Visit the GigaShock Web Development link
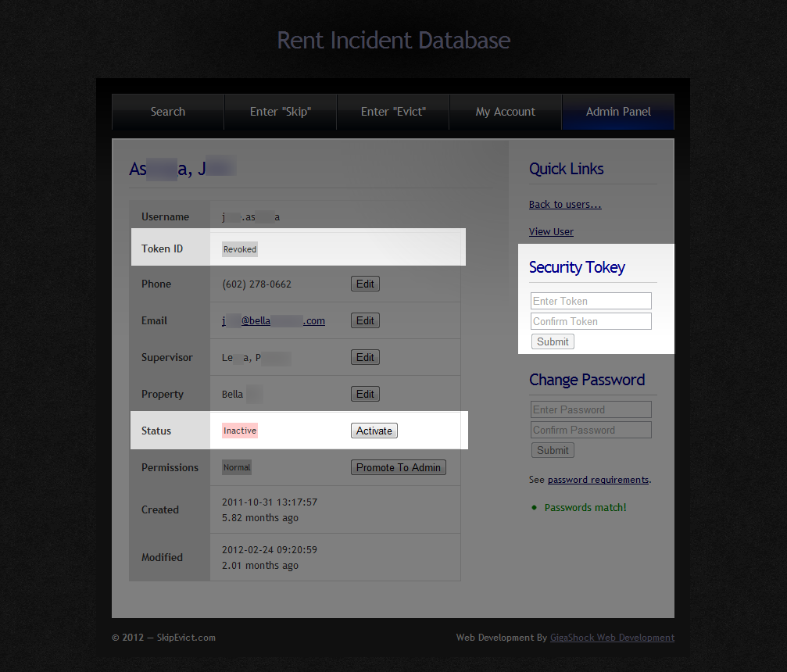 pyautogui.click(x=613, y=638)
